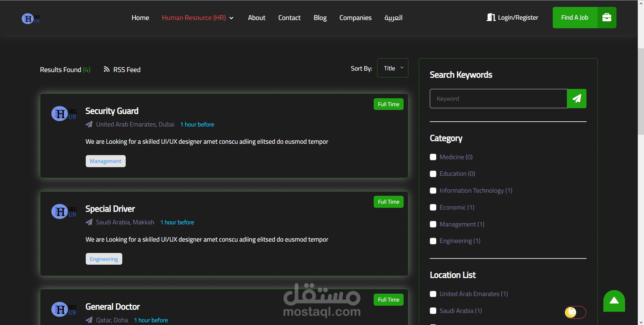Screen dimensions: 644x325
Task: Open the Sort By Title dropdown
Action: pyautogui.click(x=393, y=68)
